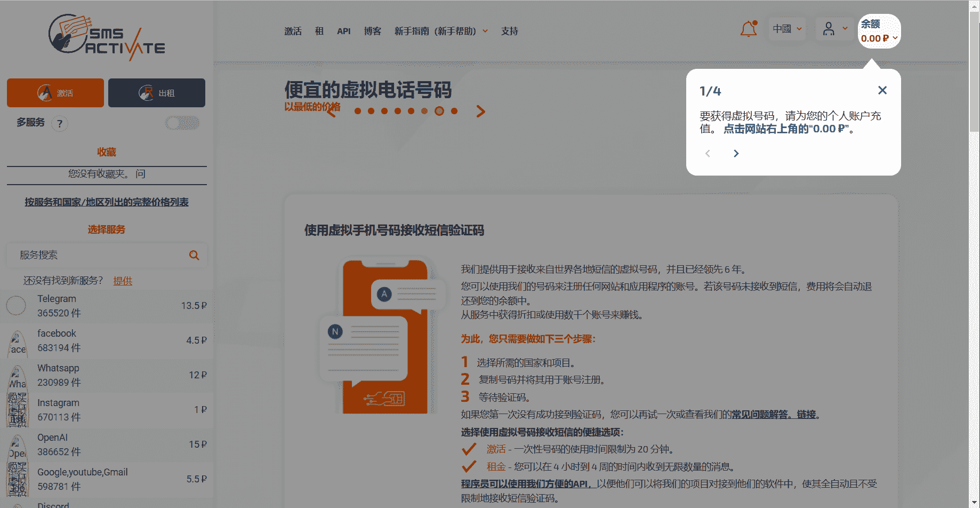The image size is (980, 508).
Task: Click the 选择服务 heading
Action: click(x=107, y=229)
